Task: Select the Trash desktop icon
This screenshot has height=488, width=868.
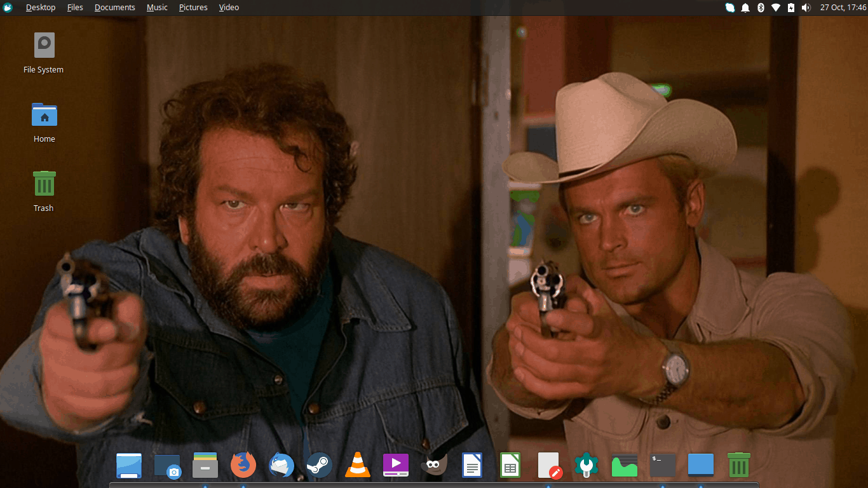Action: (x=44, y=183)
